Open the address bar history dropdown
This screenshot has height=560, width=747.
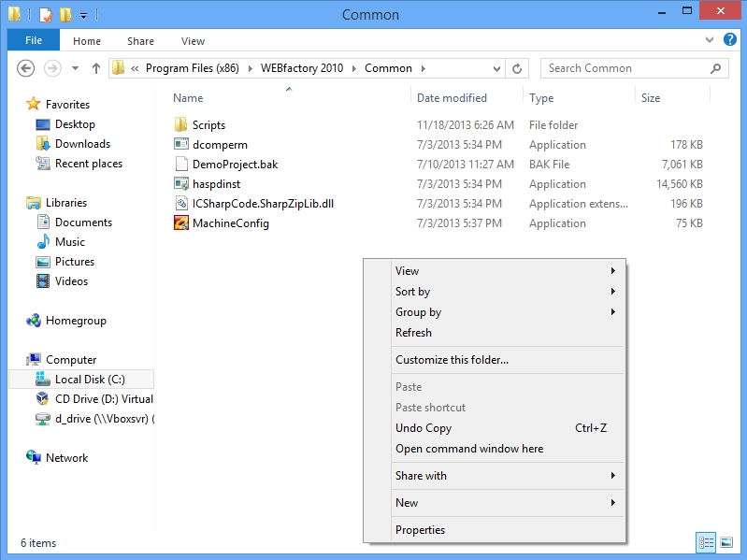click(x=496, y=68)
